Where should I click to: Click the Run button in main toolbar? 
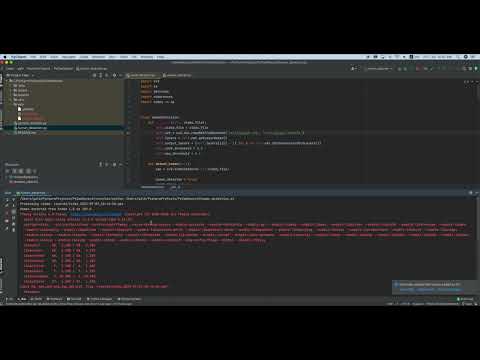tap(399, 69)
